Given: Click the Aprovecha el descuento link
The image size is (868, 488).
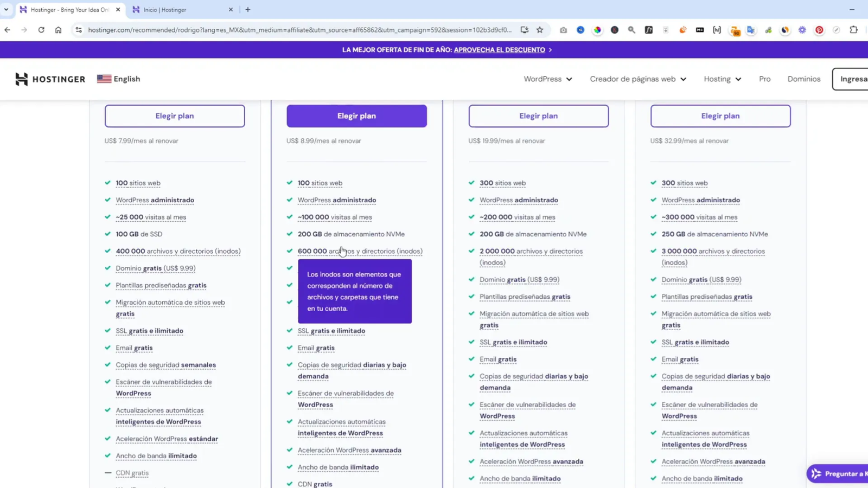Looking at the screenshot, I should [499, 50].
